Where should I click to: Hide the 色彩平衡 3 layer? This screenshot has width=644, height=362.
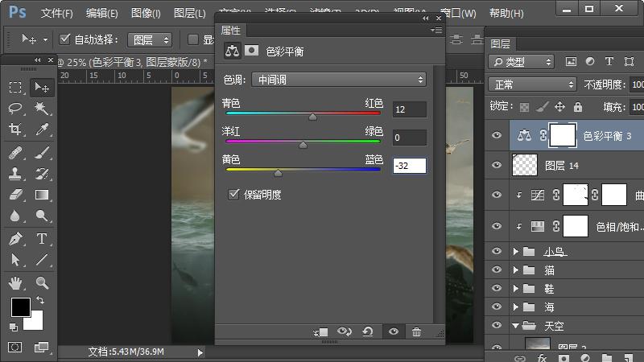point(497,135)
